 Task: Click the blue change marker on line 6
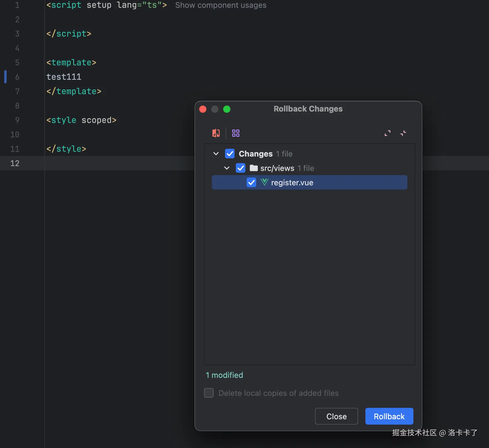click(x=5, y=77)
